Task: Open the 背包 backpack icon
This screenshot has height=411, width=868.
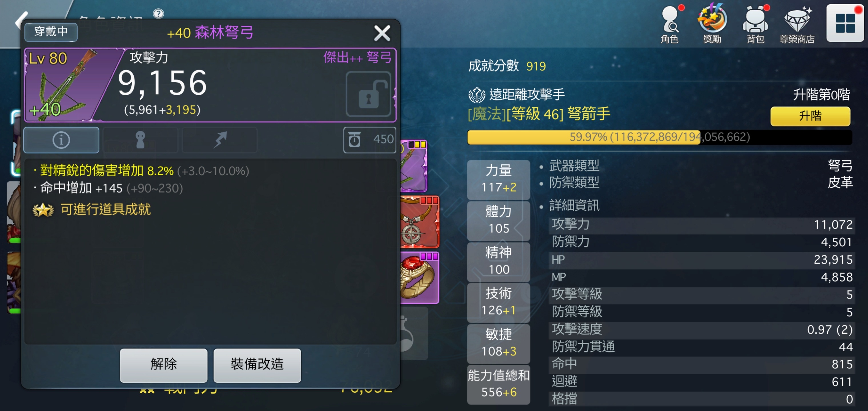Action: [755, 24]
